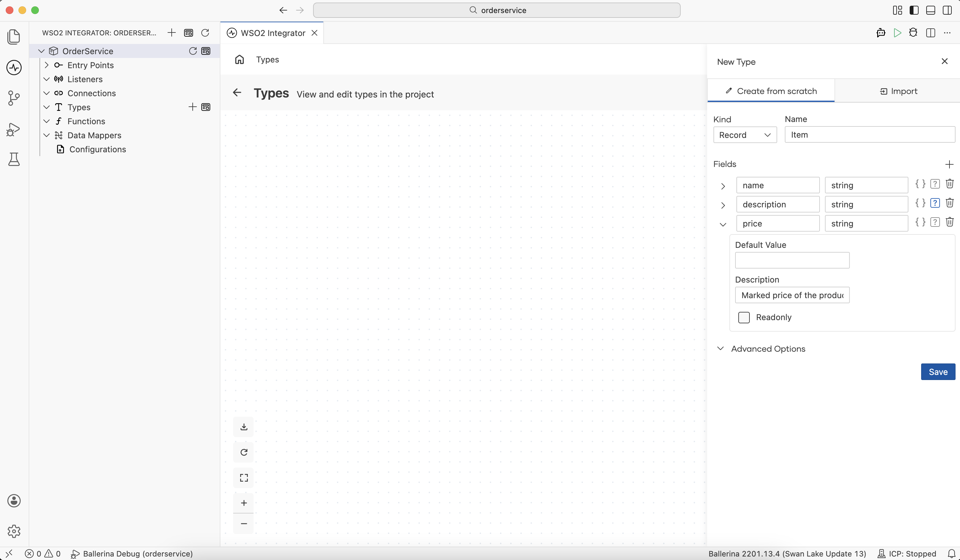Viewport: 960px width, 560px height.
Task: Split the editor to the right
Action: point(930,33)
